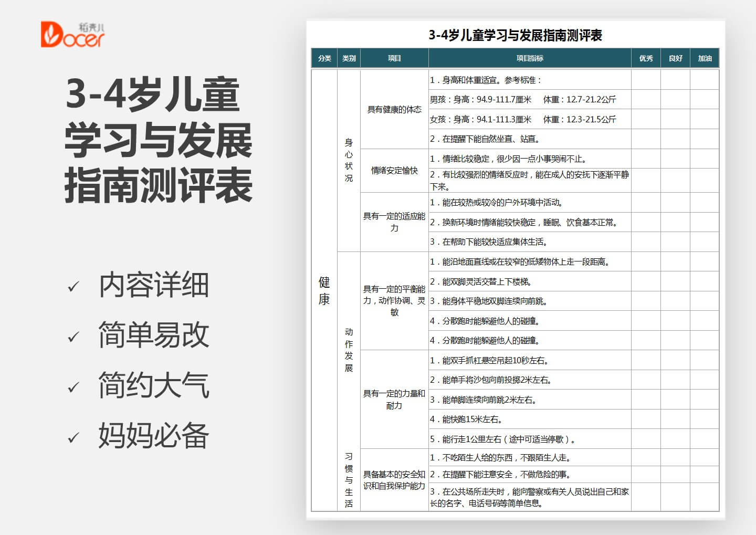Select the 具有健康的体态 project cell
The height and width of the screenshot is (535, 756).
[x=394, y=109]
